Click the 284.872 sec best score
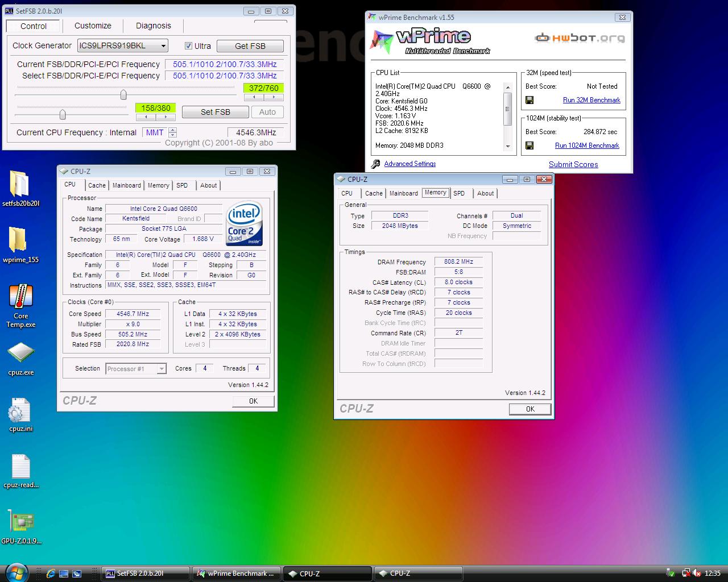 tap(600, 132)
